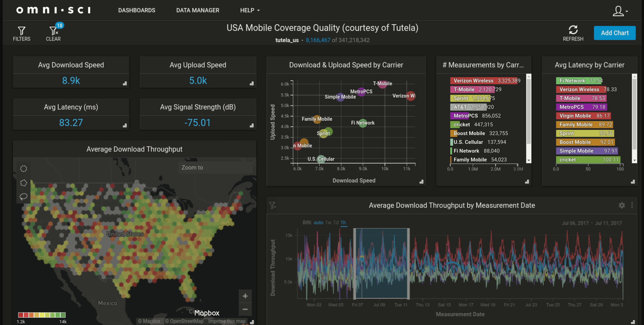Select Fi Network bar in Avg Latency chart
This screenshot has width=644, height=325.
pyautogui.click(x=579, y=81)
